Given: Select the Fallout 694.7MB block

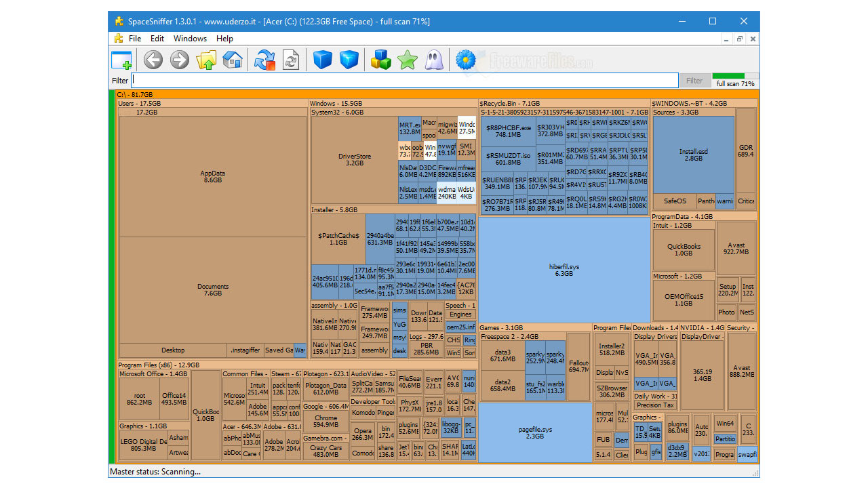Looking at the screenshot, I should 578,367.
